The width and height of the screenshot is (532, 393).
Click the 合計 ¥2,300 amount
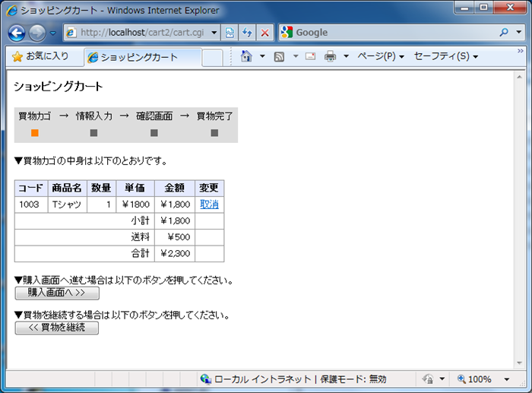[176, 254]
